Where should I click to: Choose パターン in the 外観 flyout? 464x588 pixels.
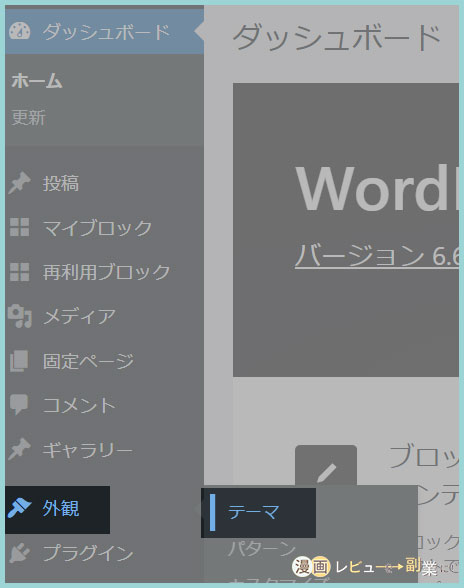click(x=261, y=549)
